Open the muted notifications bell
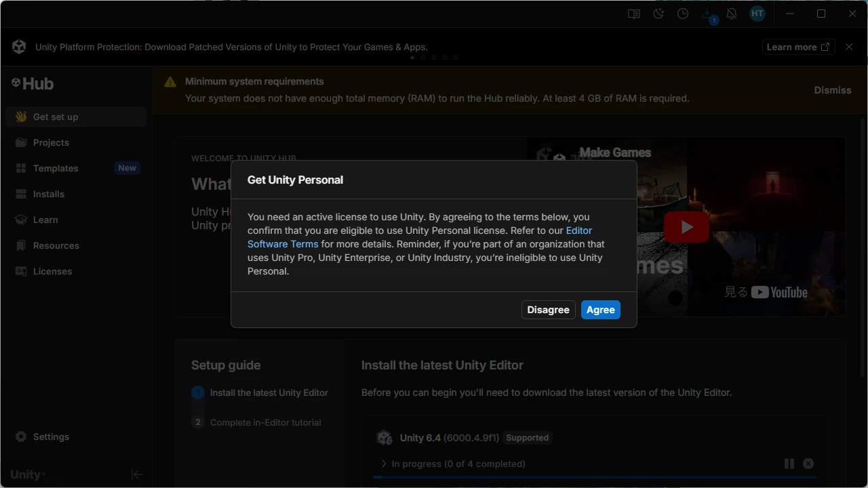Screen dimensions: 868x488 [732, 14]
